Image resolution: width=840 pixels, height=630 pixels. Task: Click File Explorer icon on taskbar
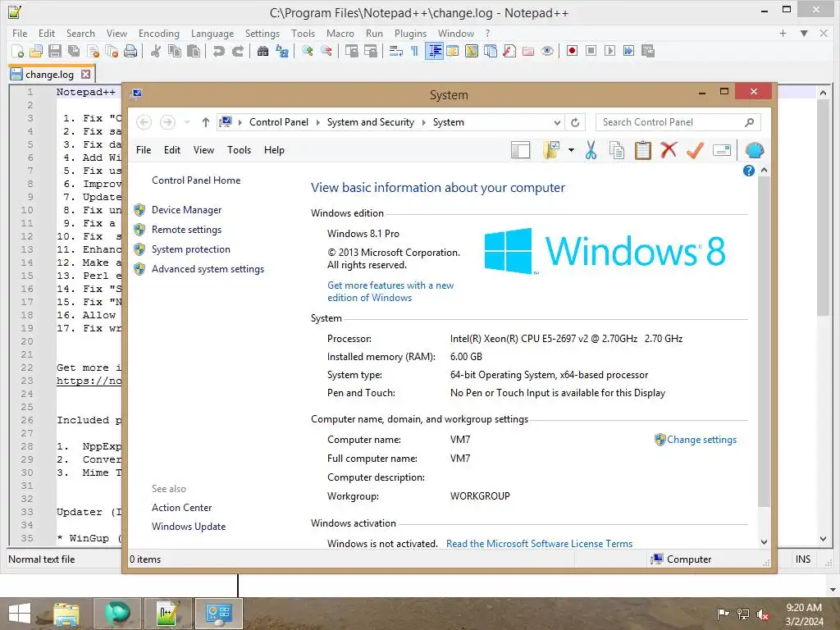coord(66,614)
